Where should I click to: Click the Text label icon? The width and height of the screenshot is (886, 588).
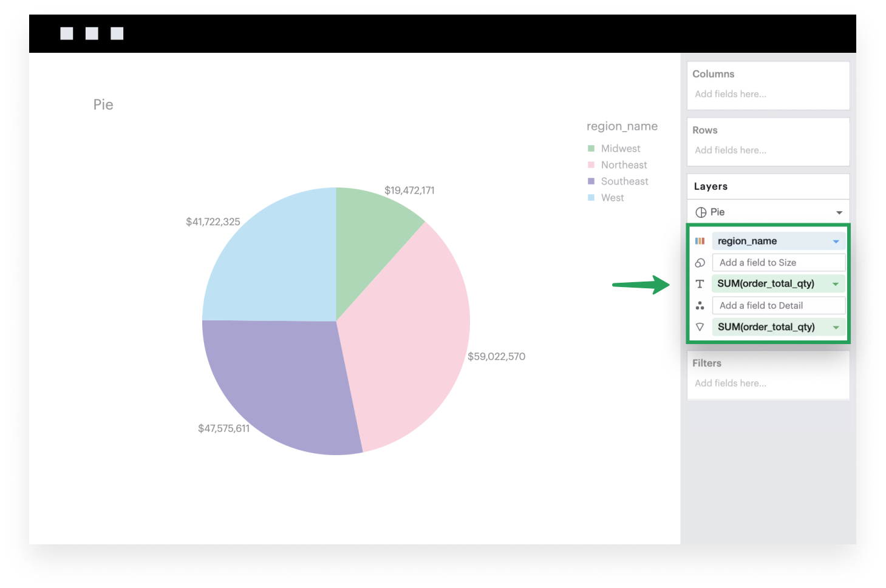pos(700,284)
